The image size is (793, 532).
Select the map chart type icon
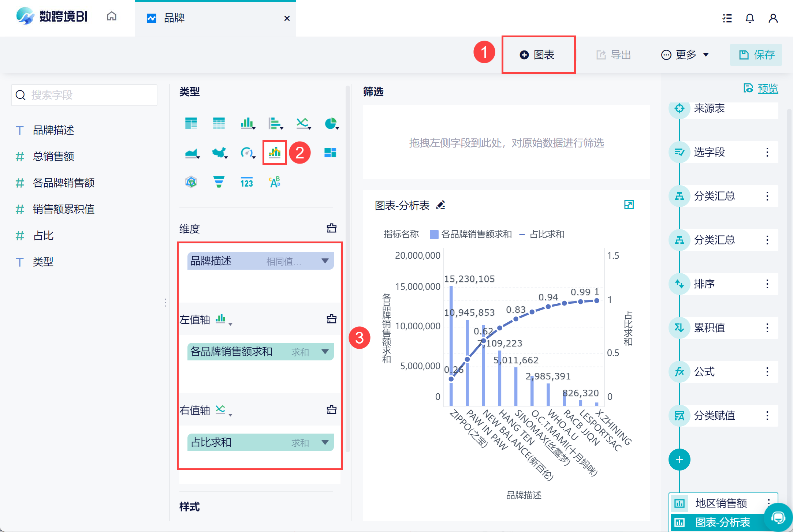coord(219,153)
